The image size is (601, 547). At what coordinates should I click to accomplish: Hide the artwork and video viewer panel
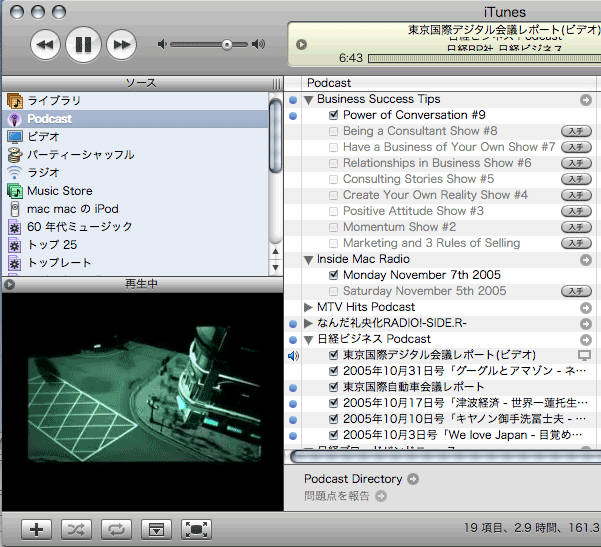(155, 528)
